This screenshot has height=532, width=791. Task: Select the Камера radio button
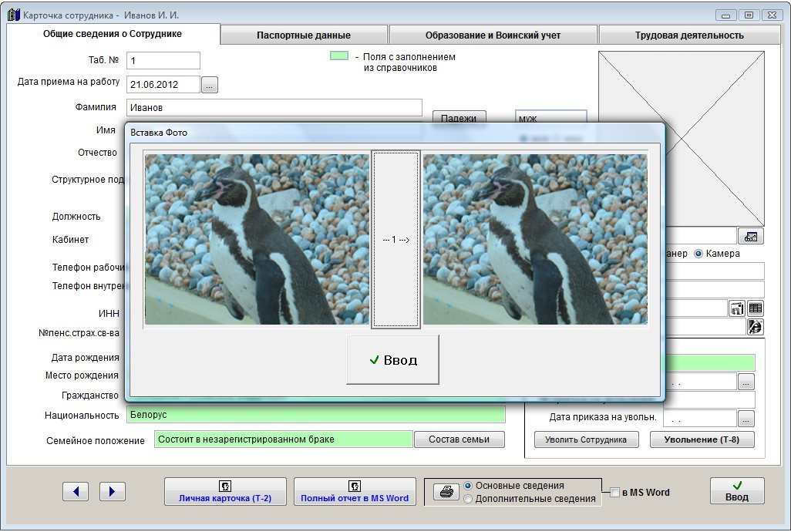(698, 254)
